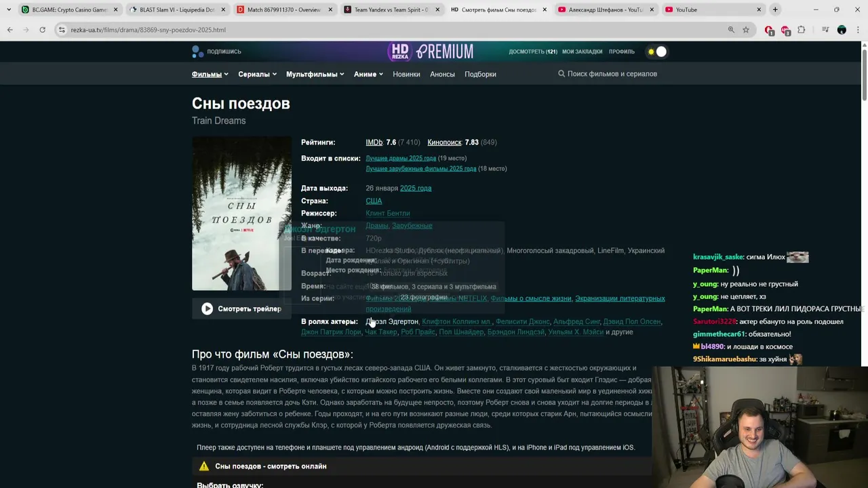Image resolution: width=868 pixels, height=488 pixels.
Task: Click the warning triangle icon near Сны поездов
Action: click(204, 466)
